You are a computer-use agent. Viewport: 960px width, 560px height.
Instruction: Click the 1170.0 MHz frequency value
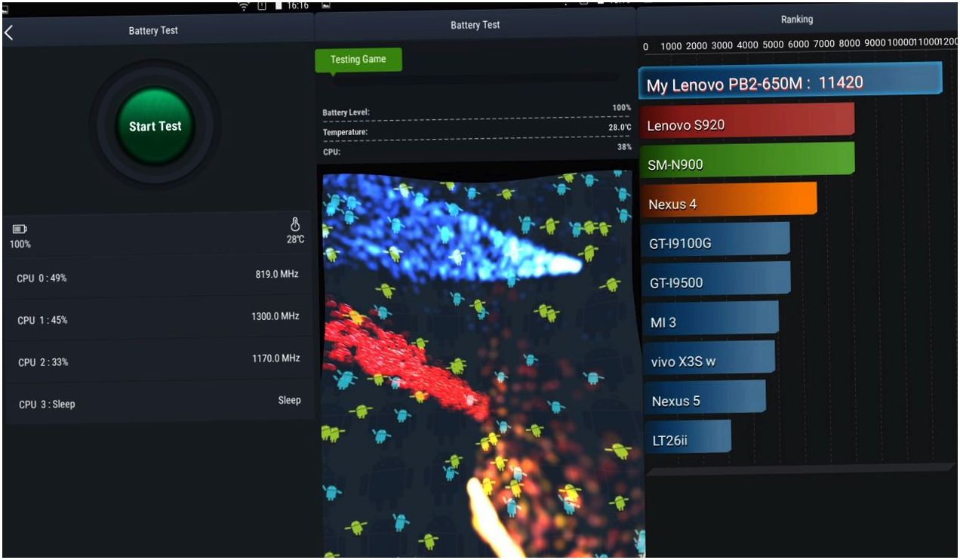click(276, 358)
